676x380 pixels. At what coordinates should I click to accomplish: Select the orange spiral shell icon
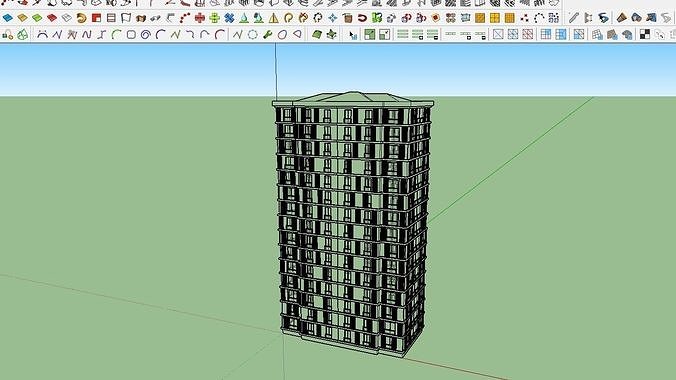click(81, 18)
